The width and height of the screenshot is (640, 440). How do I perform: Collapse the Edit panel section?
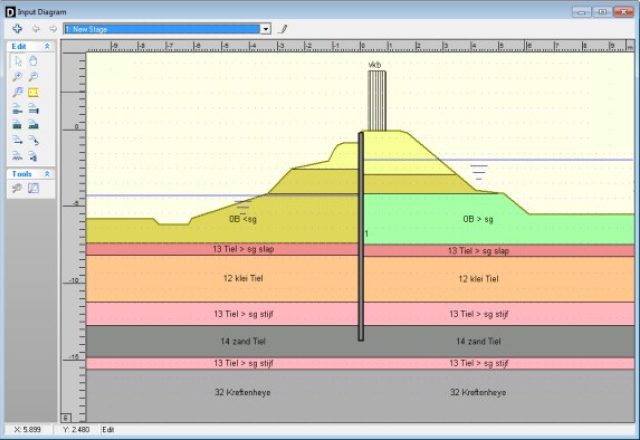[46, 47]
